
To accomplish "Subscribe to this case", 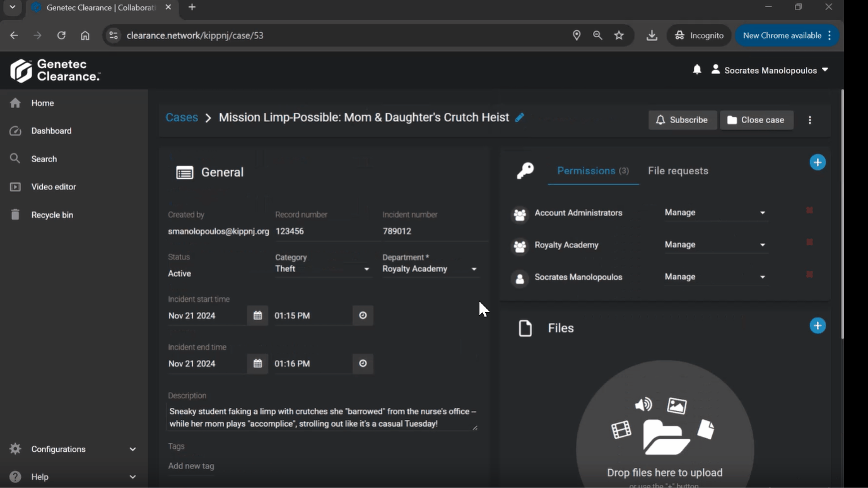I will [682, 120].
